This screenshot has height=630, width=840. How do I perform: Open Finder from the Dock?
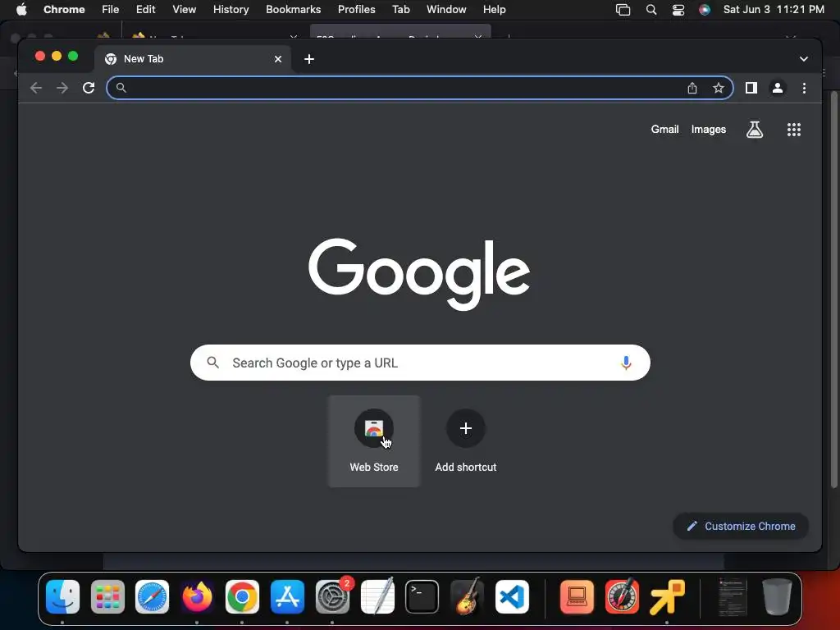(62, 596)
